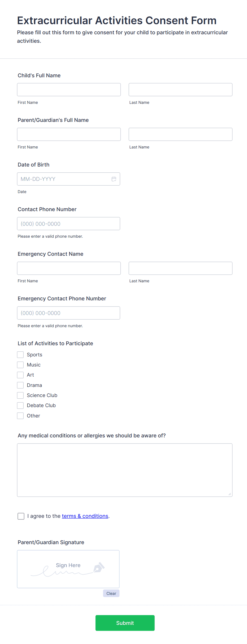The height and width of the screenshot is (644, 247).
Task: Choose the Debate Club checkbox
Action: [20, 405]
